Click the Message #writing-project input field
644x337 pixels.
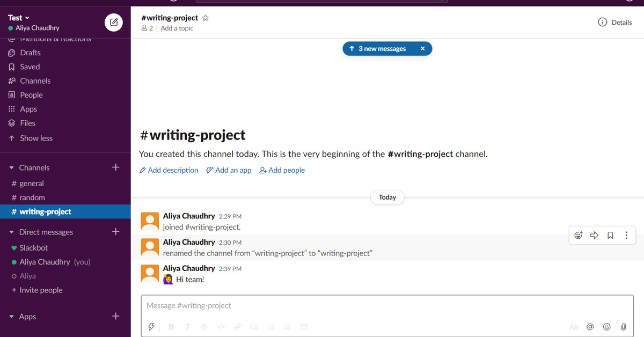coord(386,305)
